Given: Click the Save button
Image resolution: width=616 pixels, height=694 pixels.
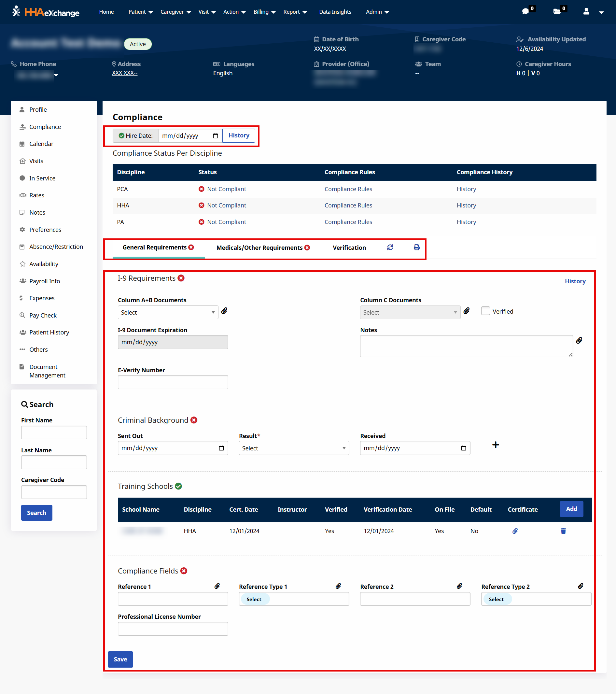Looking at the screenshot, I should [x=120, y=659].
